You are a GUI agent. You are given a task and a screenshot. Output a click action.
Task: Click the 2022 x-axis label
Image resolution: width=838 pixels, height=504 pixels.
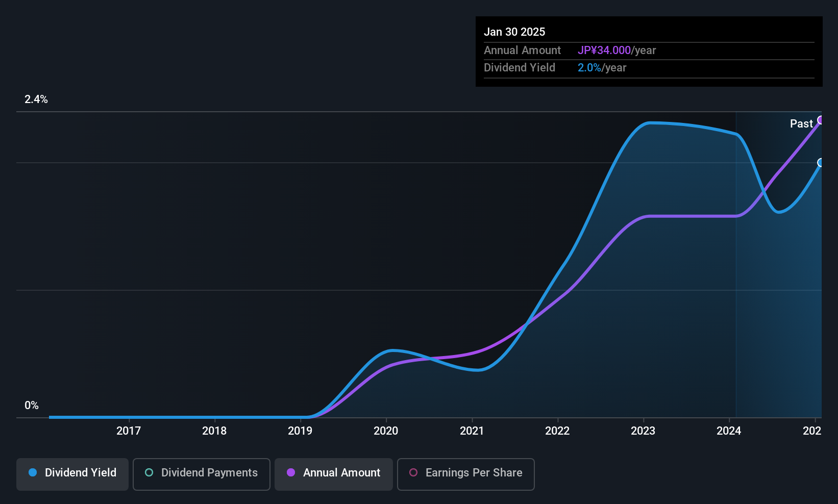tap(557, 431)
